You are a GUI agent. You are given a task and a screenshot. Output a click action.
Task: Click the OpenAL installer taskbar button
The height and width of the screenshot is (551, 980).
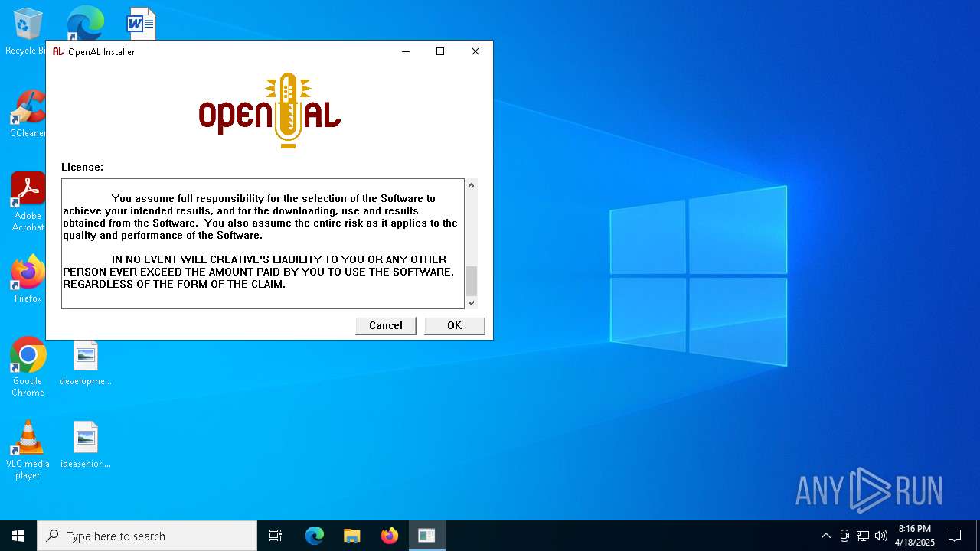426,536
